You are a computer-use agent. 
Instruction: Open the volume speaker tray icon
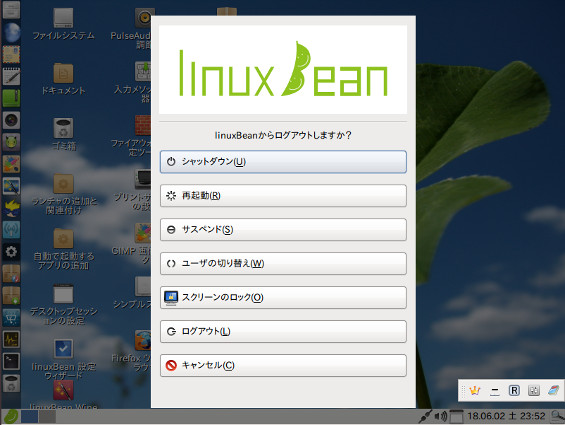(x=440, y=416)
